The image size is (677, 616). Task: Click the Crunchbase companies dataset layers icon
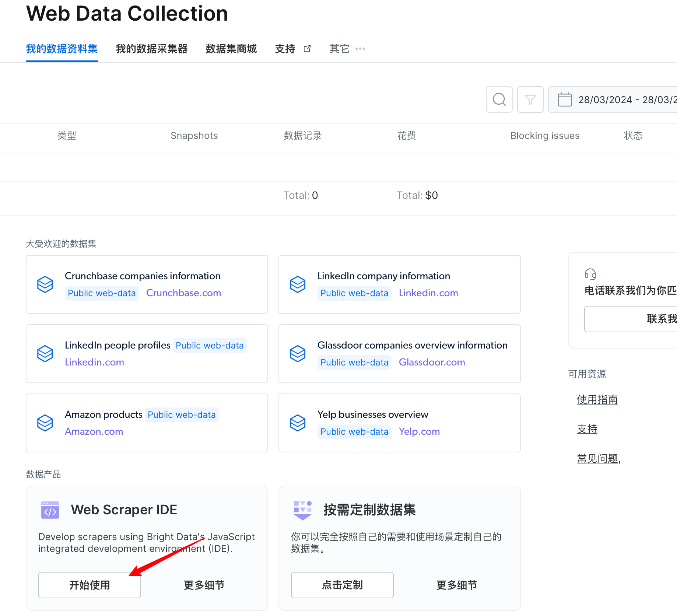click(x=45, y=284)
